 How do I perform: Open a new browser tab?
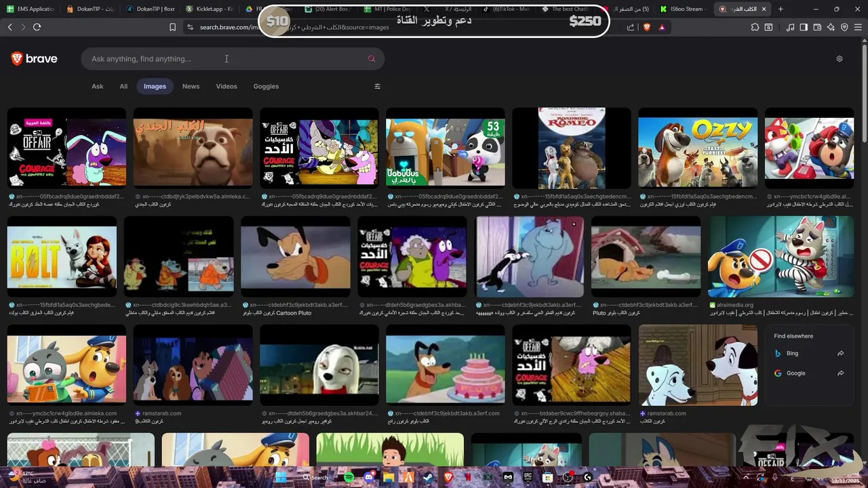tap(781, 9)
